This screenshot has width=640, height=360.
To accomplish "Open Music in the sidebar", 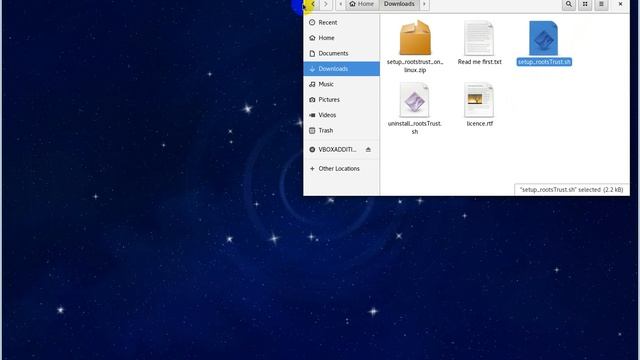I will pyautogui.click(x=342, y=84).
